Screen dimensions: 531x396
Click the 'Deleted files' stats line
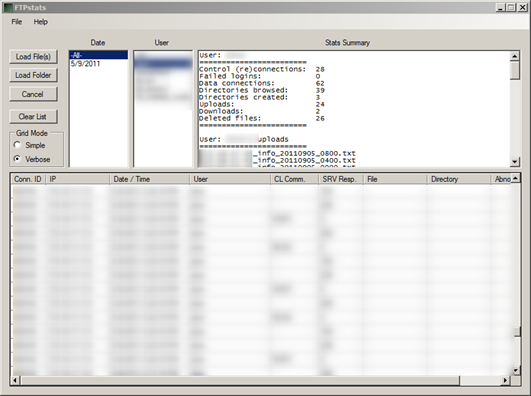(262, 118)
